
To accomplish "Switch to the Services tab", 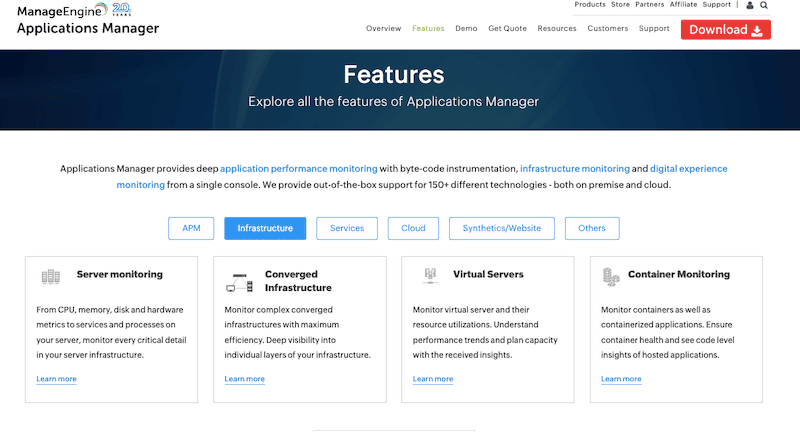I will (x=347, y=228).
